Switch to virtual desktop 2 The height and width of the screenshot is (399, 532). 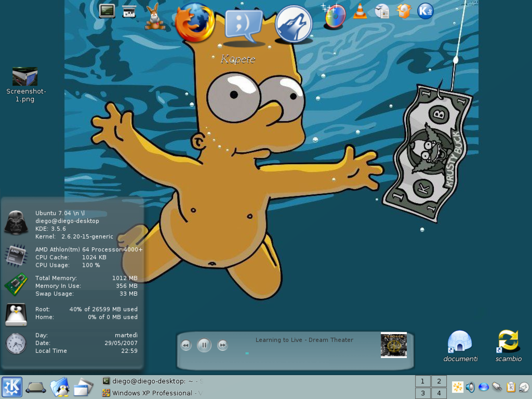click(439, 381)
